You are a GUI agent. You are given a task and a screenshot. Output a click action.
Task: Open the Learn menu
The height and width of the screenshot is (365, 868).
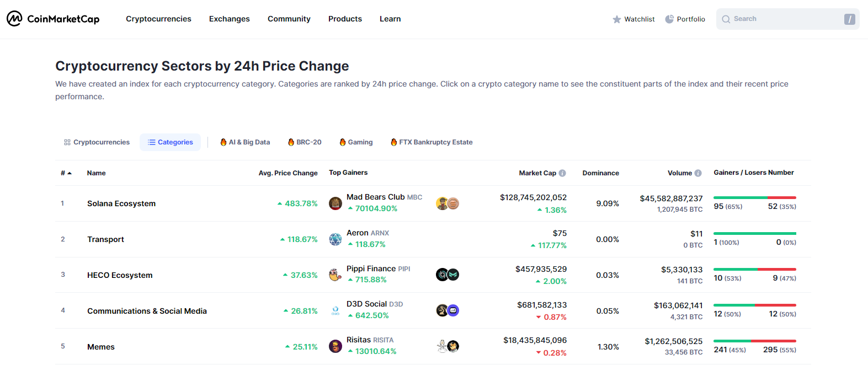click(390, 19)
